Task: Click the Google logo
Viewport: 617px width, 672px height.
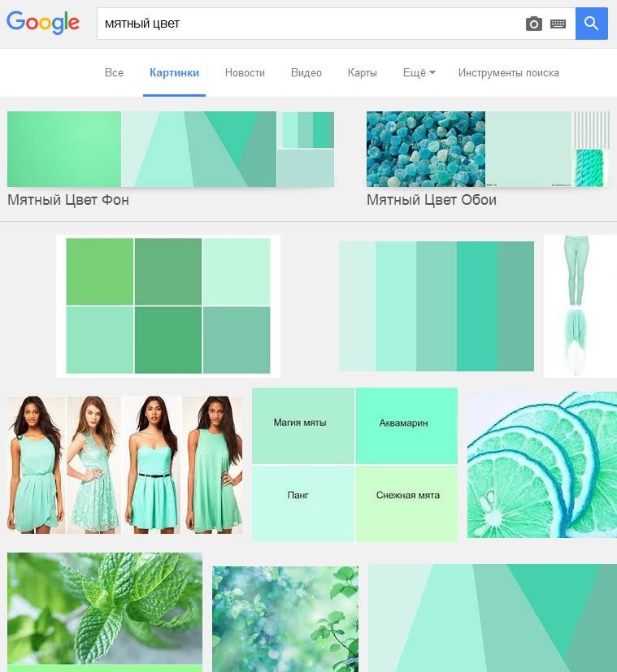Action: [x=43, y=23]
